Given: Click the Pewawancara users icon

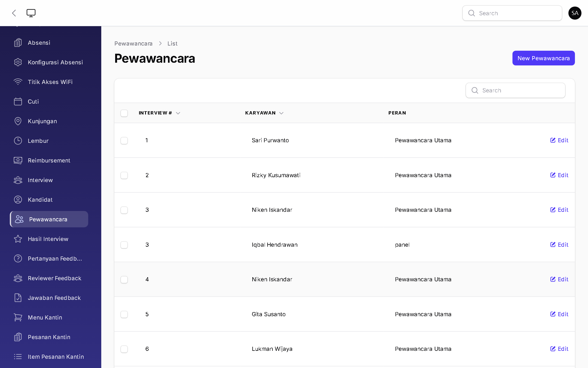Looking at the screenshot, I should click(19, 219).
